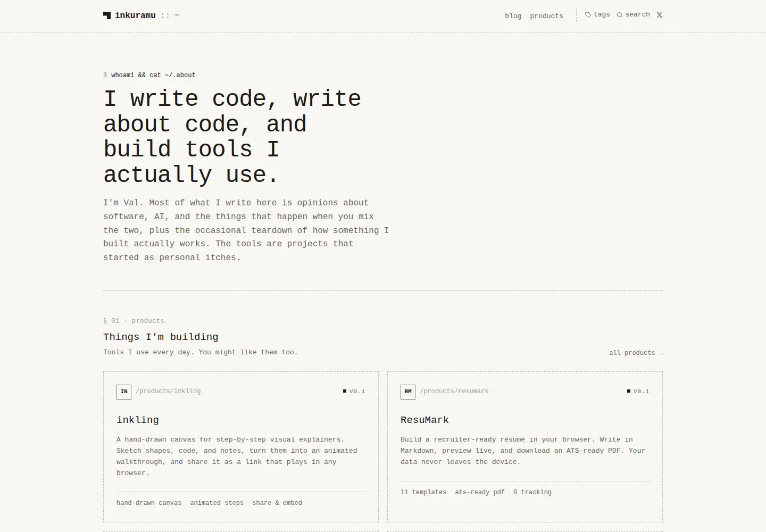Click the magnifier search icon

[x=620, y=15]
